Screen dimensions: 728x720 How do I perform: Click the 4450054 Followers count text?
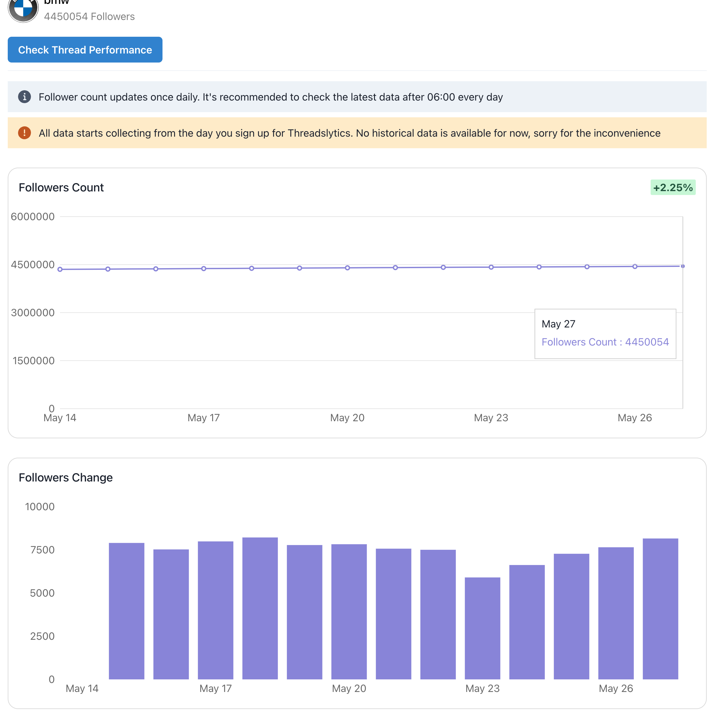tap(89, 16)
